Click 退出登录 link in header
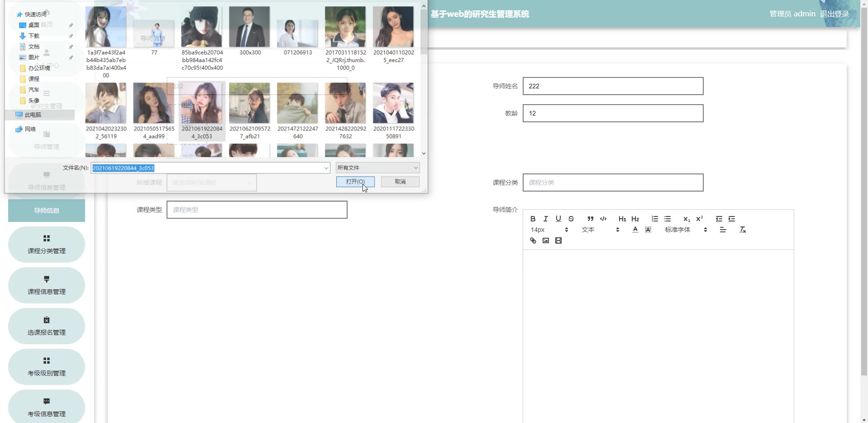 click(x=834, y=14)
